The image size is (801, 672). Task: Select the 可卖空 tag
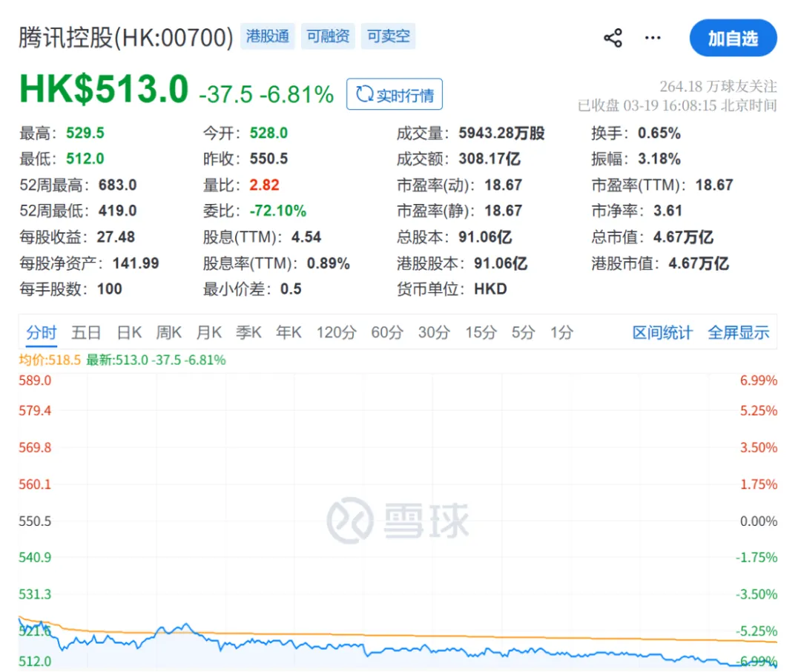(x=388, y=36)
